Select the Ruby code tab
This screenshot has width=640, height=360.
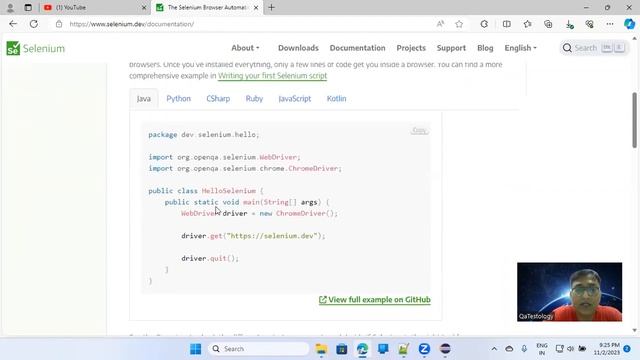tap(254, 98)
